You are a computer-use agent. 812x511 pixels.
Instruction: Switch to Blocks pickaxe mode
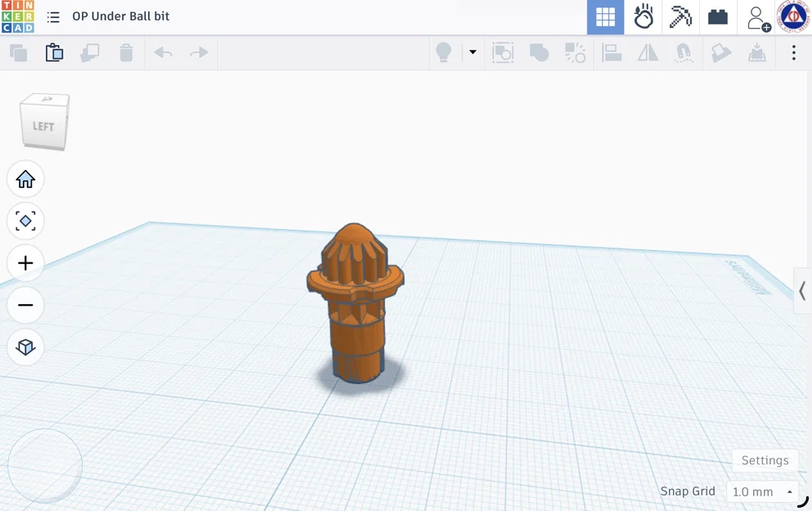click(x=680, y=17)
